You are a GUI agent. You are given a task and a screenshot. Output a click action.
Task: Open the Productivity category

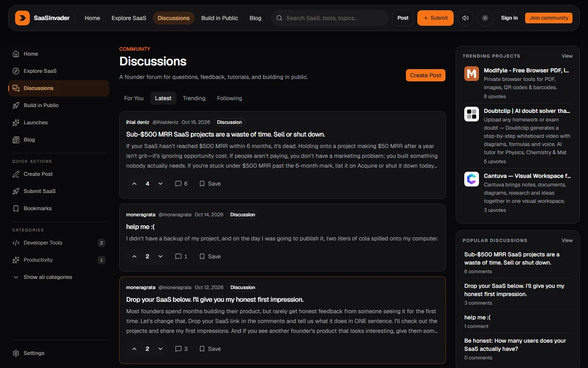(x=59, y=260)
